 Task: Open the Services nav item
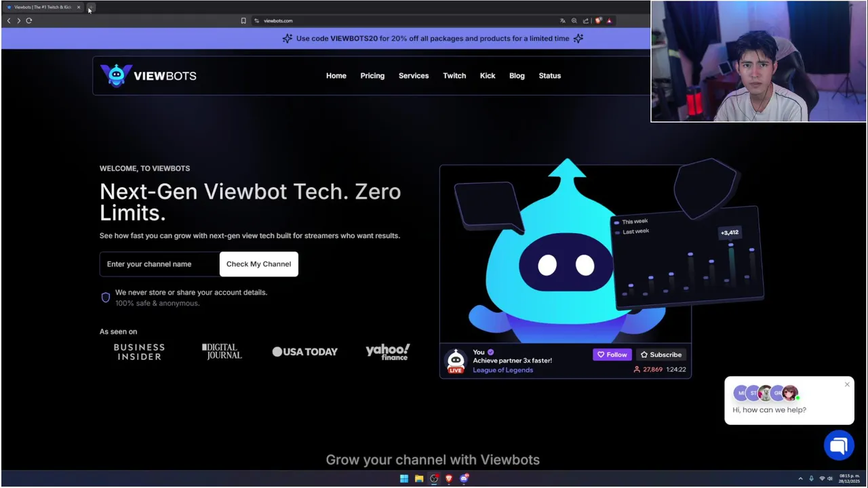pyautogui.click(x=414, y=76)
